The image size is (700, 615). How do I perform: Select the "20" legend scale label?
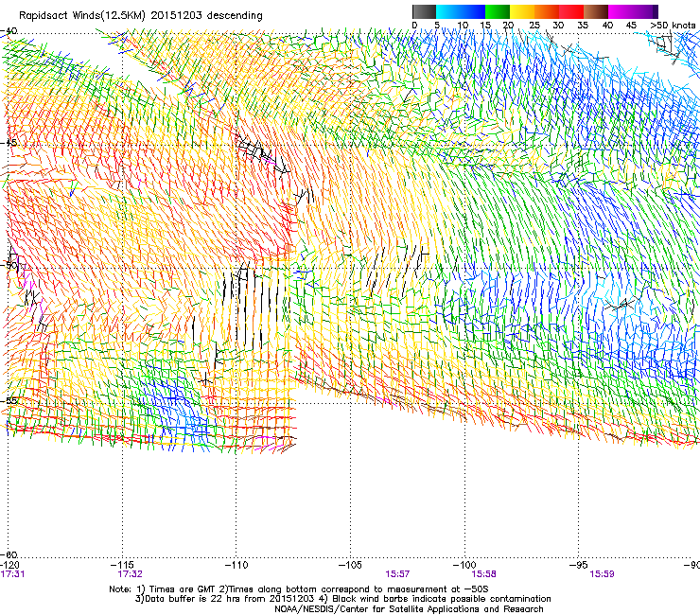[509, 26]
